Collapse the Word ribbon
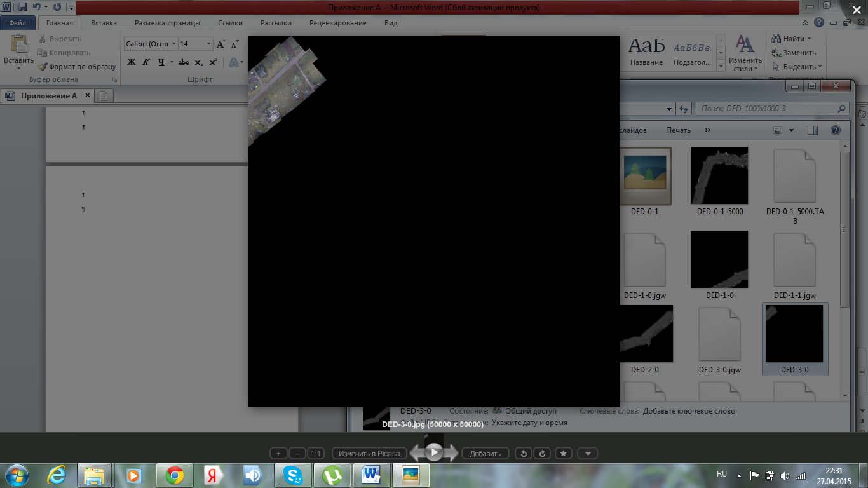 pos(806,22)
